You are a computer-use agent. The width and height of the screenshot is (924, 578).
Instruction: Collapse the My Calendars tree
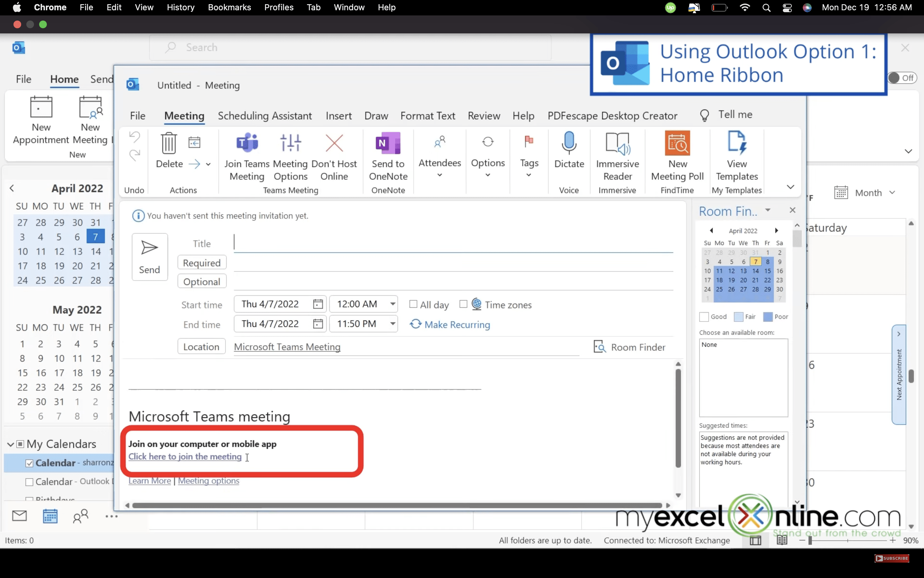tap(11, 444)
